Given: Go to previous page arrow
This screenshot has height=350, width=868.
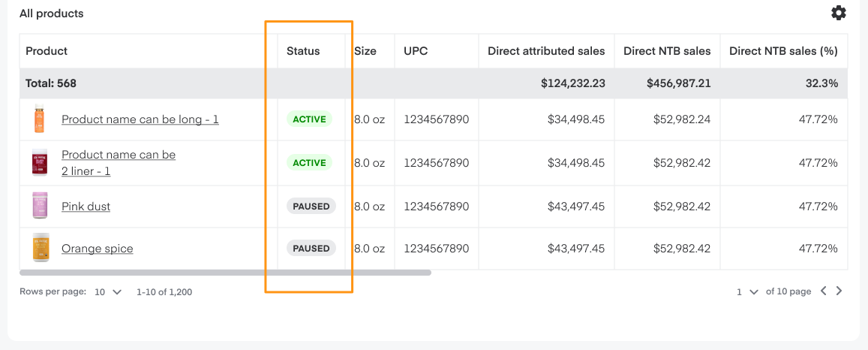Looking at the screenshot, I should (x=823, y=291).
